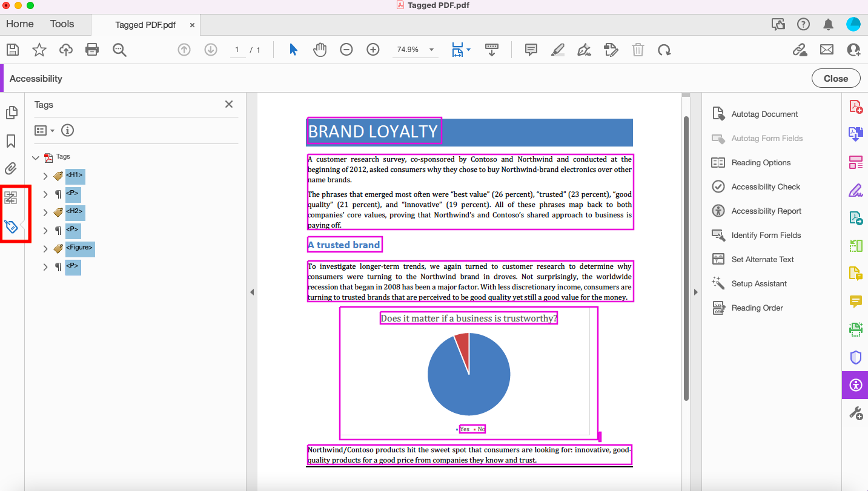
Task: Expand the <Figure> tag in the Tags tree
Action: (44, 248)
